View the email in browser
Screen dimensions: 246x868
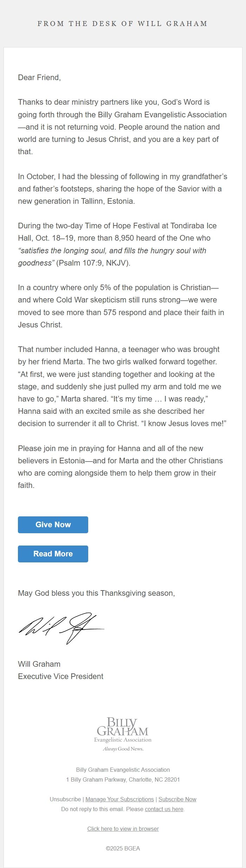coord(123,829)
